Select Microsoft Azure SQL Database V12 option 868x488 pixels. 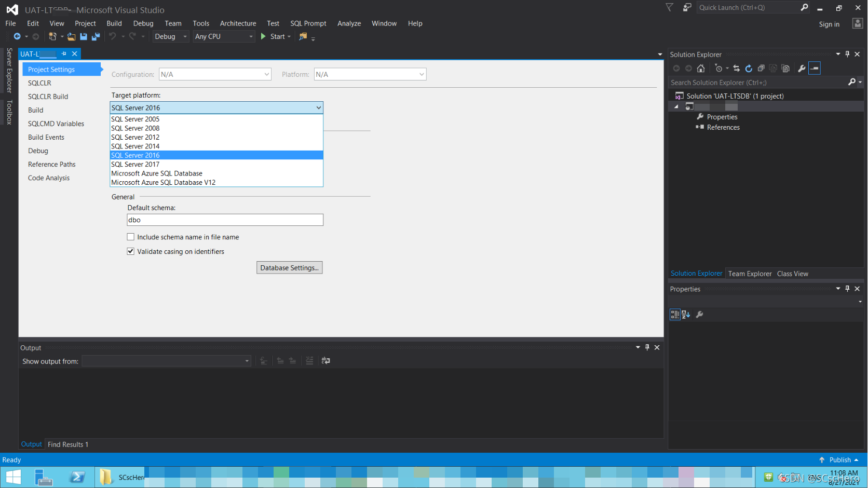pyautogui.click(x=216, y=182)
